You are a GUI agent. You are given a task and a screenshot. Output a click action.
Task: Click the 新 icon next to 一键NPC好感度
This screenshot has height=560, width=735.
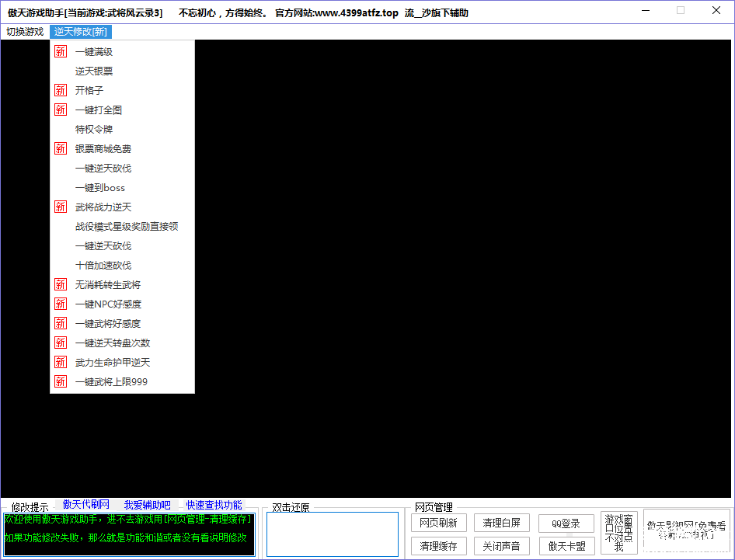click(61, 304)
